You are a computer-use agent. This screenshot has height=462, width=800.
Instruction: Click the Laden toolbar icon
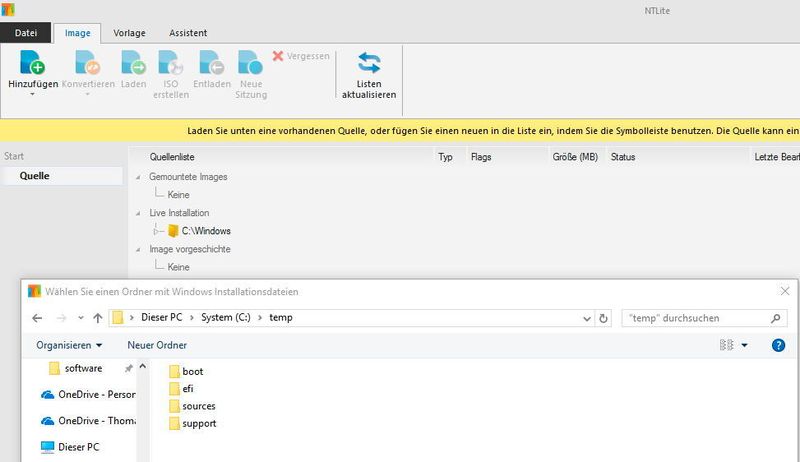[x=133, y=63]
